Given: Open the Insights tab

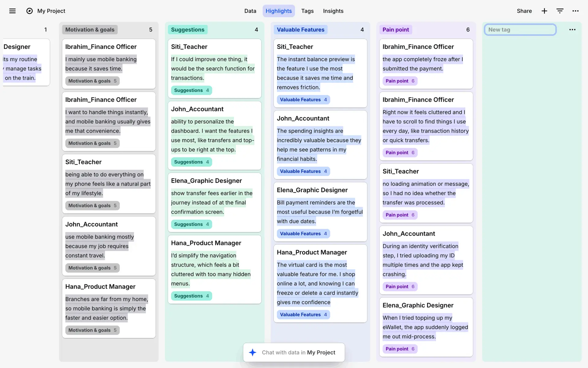Looking at the screenshot, I should [x=333, y=11].
